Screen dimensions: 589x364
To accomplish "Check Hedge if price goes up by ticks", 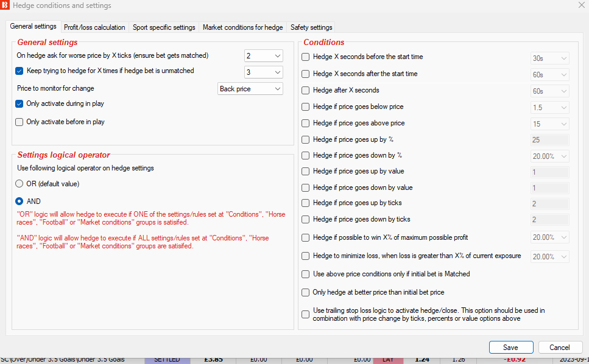I will tap(306, 203).
